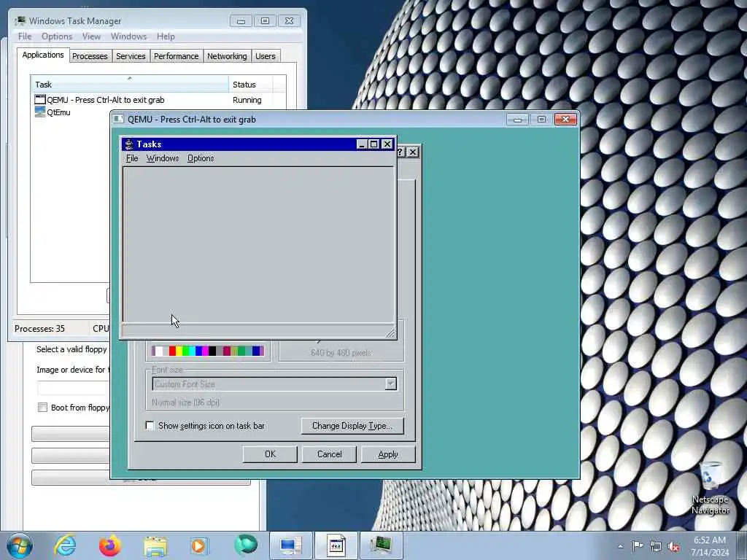Viewport: 747px width, 560px height.
Task: Click the 'Running' status of QEMU task
Action: 247,100
